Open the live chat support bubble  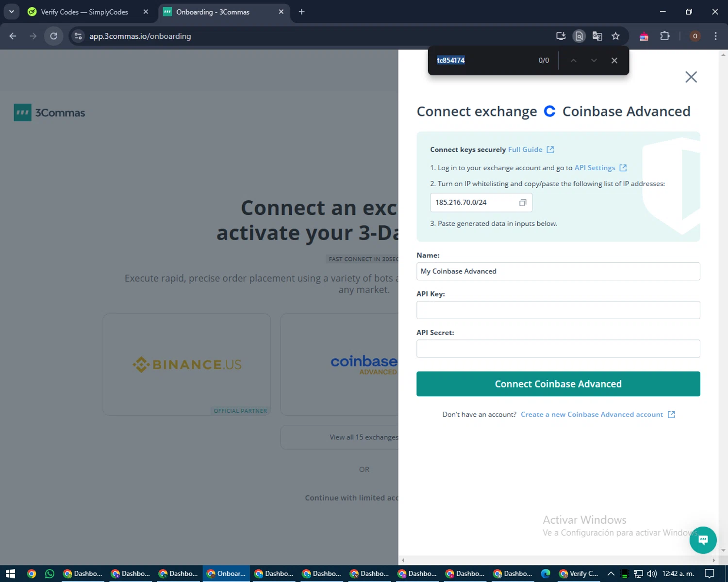click(x=703, y=540)
